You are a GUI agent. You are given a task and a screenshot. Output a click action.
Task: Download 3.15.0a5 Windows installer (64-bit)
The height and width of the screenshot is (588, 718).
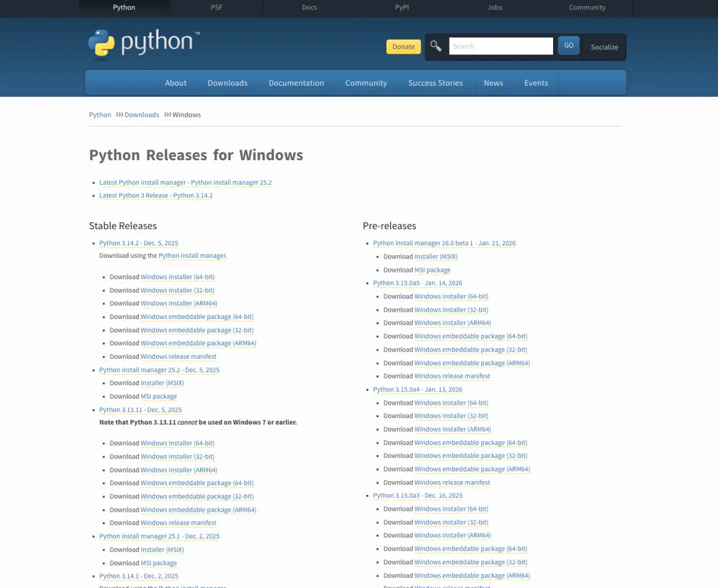click(451, 296)
